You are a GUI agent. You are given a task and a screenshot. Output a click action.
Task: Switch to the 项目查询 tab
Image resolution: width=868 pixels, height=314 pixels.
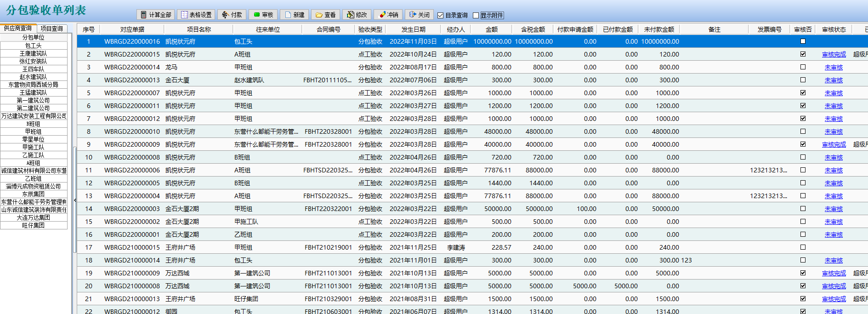[x=51, y=29]
